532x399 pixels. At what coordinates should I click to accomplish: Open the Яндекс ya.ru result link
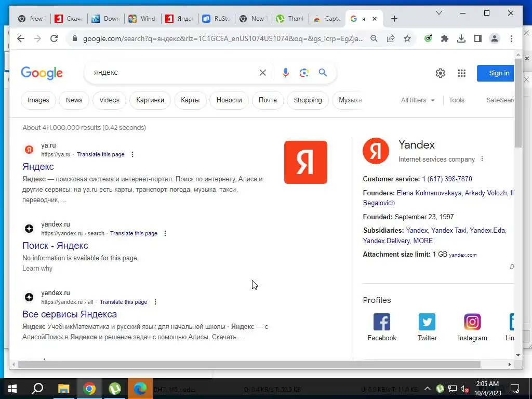38,167
